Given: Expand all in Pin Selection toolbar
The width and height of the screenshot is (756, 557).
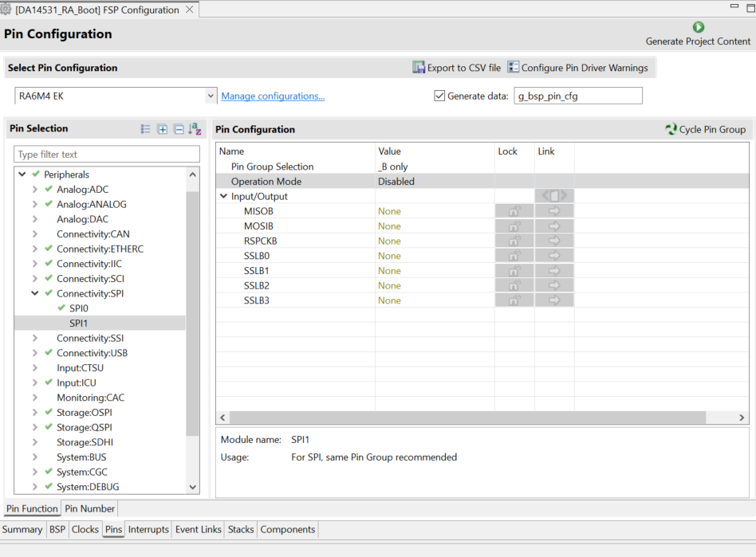Looking at the screenshot, I should pyautogui.click(x=163, y=129).
